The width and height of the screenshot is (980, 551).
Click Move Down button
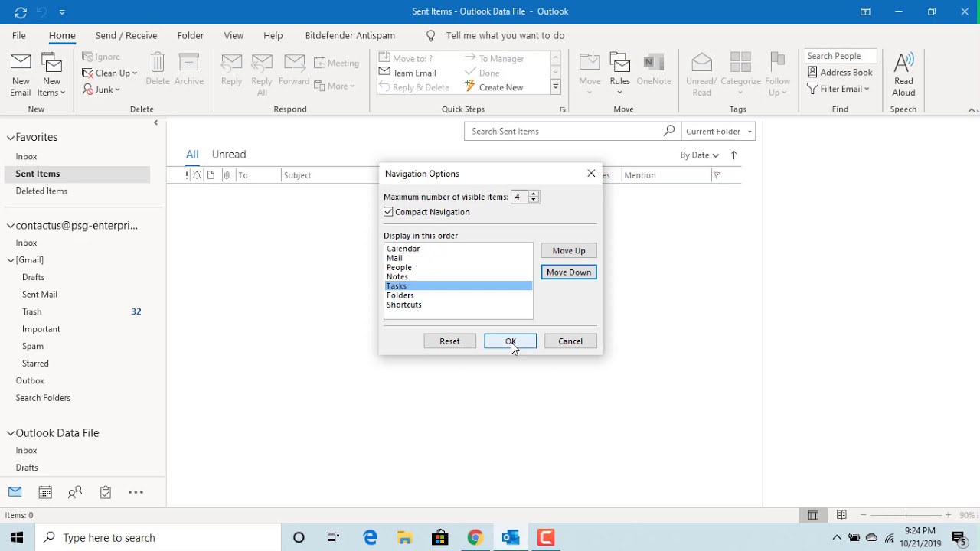pyautogui.click(x=569, y=272)
